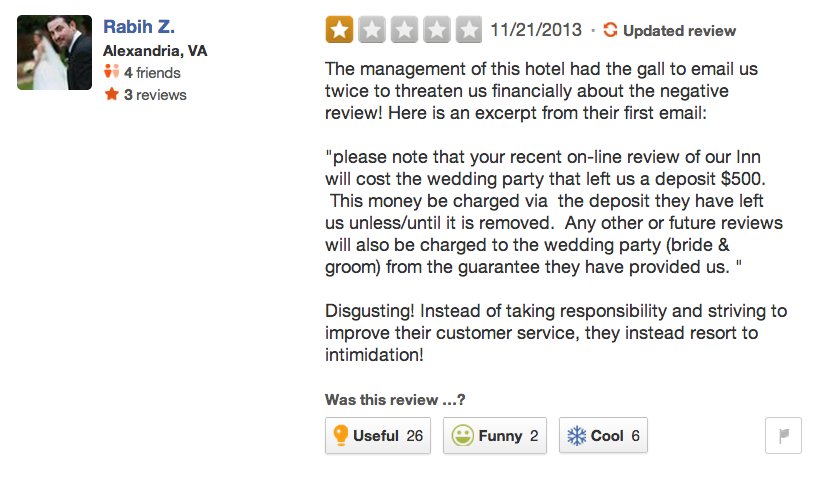
Task: Vote this review as Funny
Action: click(495, 436)
